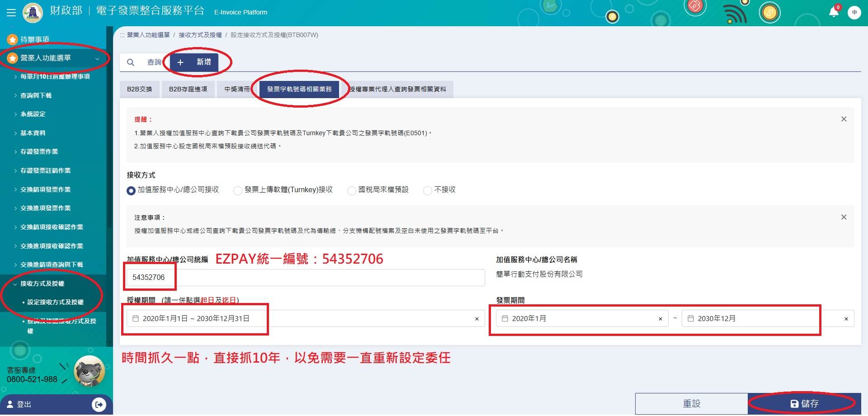Collapse the 營業人功能選單 sidebar section
Screen dimensions: 868x416
click(97, 58)
